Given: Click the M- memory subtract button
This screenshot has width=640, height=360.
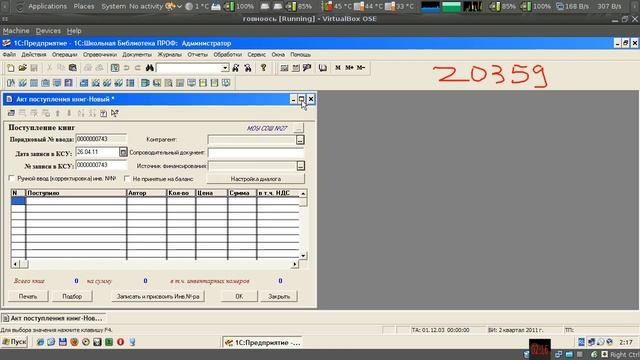Looking at the screenshot, I should [x=361, y=68].
